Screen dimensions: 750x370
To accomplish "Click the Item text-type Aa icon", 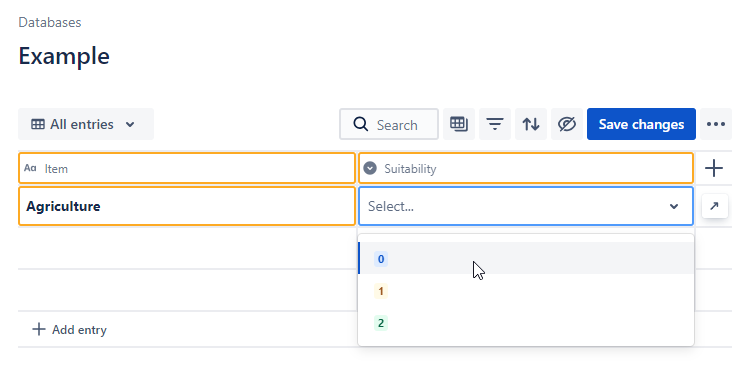I will 30,168.
